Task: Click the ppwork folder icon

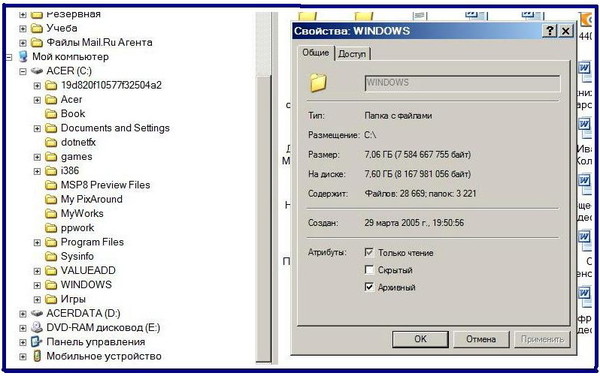Action: tap(51, 228)
